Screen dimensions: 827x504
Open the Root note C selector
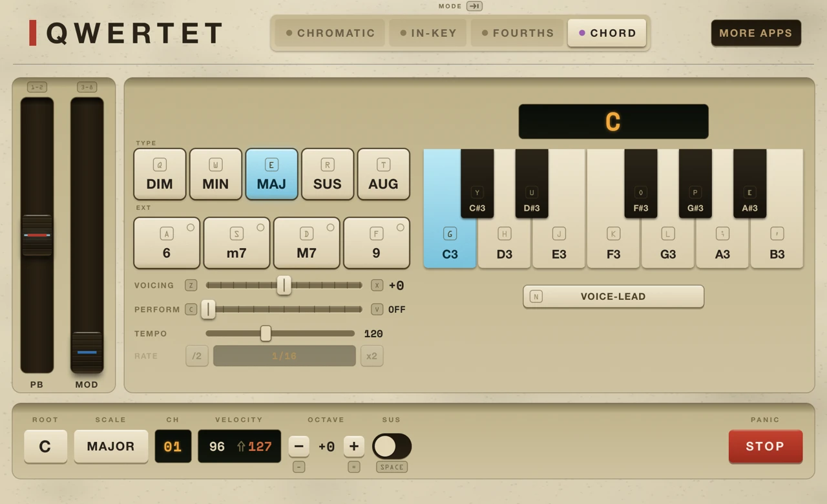pos(45,446)
